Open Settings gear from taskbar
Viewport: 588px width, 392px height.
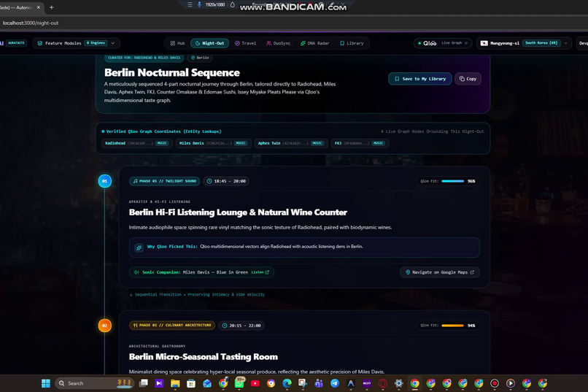click(x=398, y=383)
